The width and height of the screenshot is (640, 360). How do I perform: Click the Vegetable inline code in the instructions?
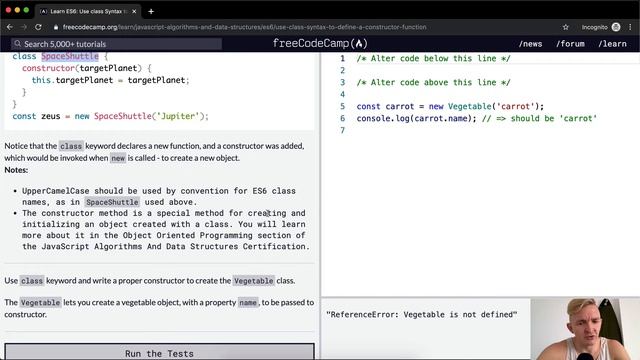pos(253,281)
